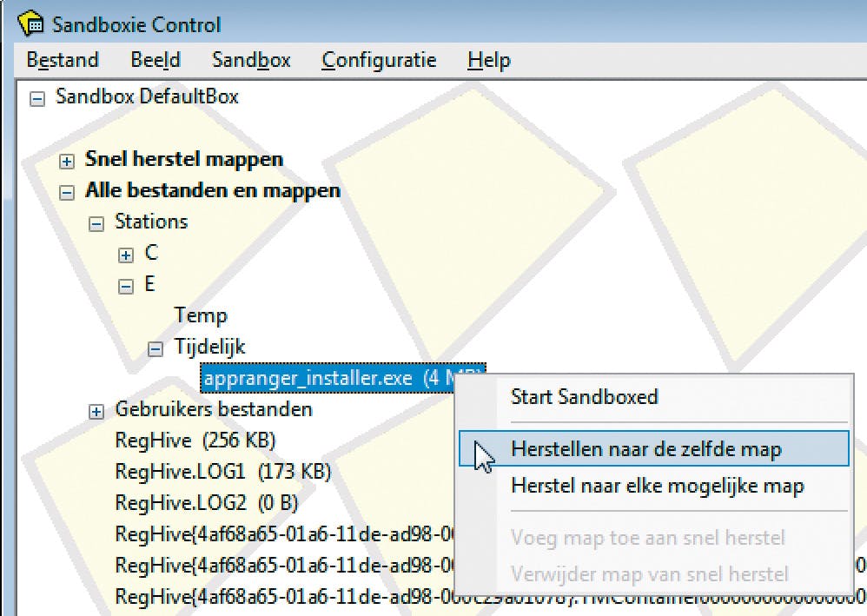Select the C drive label
Image resolution: width=867 pixels, height=616 pixels.
(151, 253)
